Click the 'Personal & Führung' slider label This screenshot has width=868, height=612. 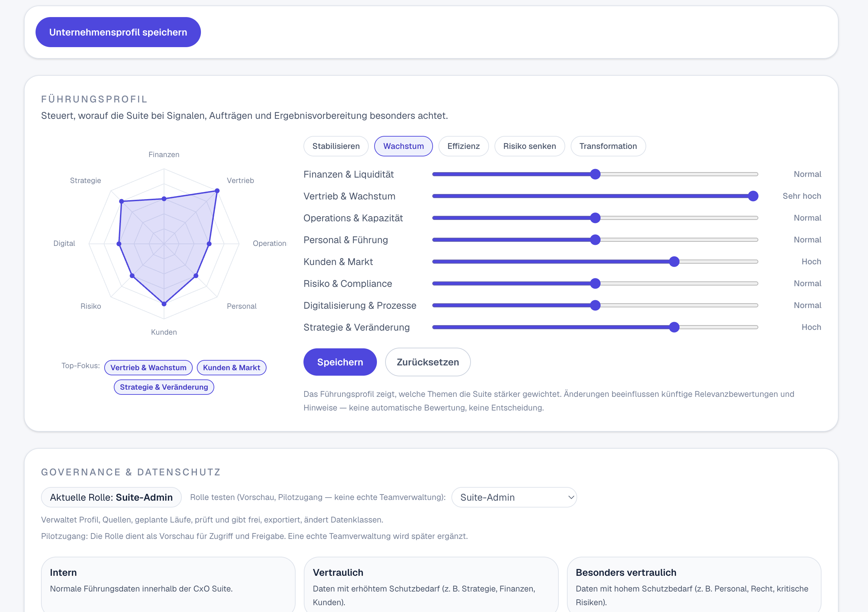pyautogui.click(x=345, y=240)
